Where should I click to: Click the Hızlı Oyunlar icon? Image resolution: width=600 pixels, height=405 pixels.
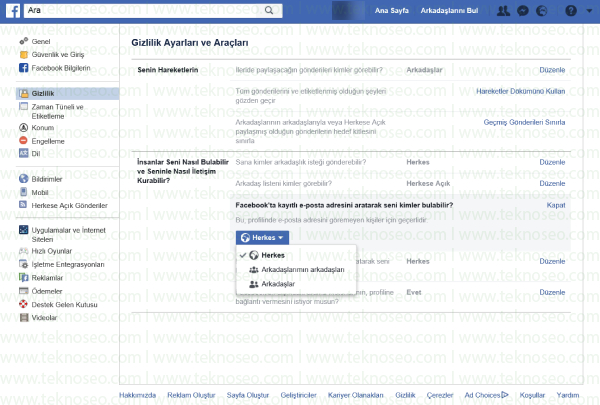pyautogui.click(x=24, y=251)
